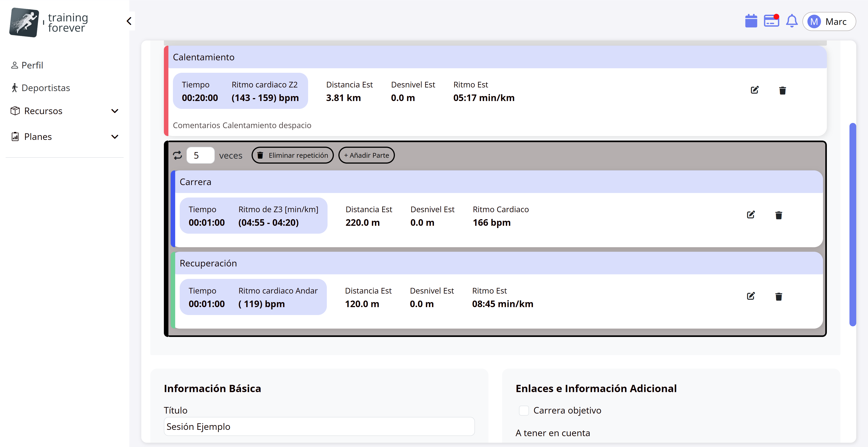Click Añadir Parte button
The image size is (868, 447).
pos(366,155)
